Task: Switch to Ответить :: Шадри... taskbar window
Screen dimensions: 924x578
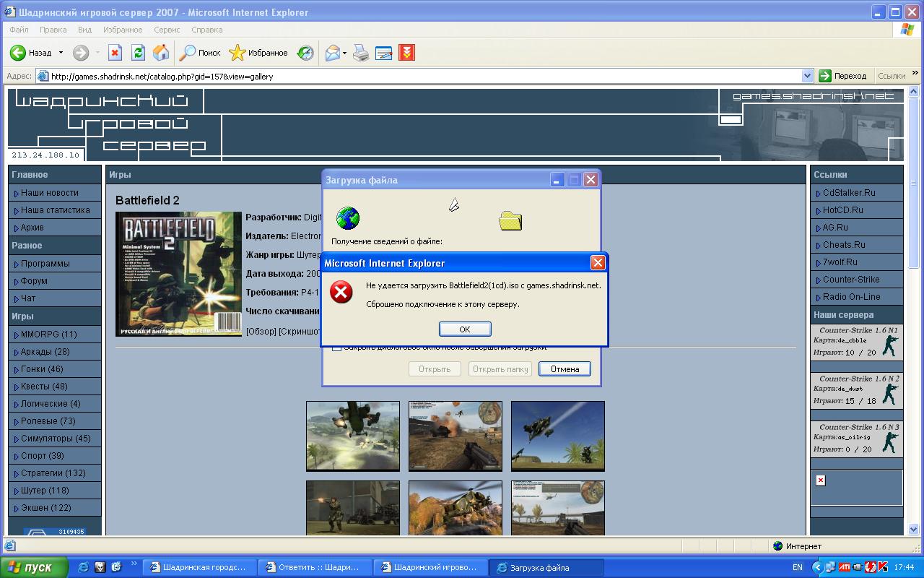Action: (x=315, y=567)
